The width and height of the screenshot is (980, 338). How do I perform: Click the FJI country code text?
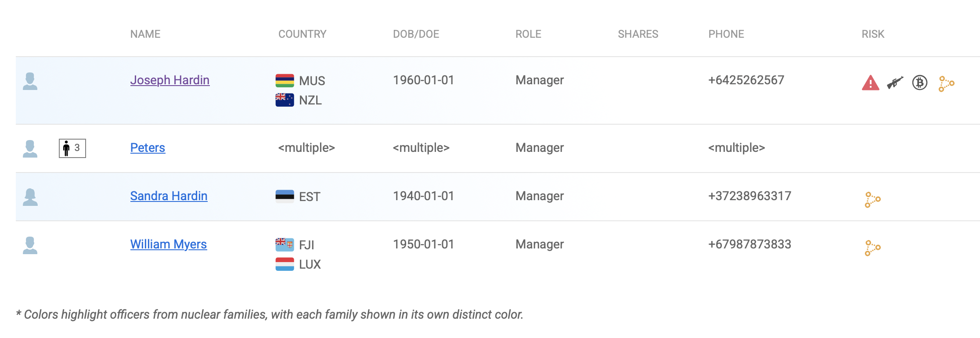pos(306,245)
